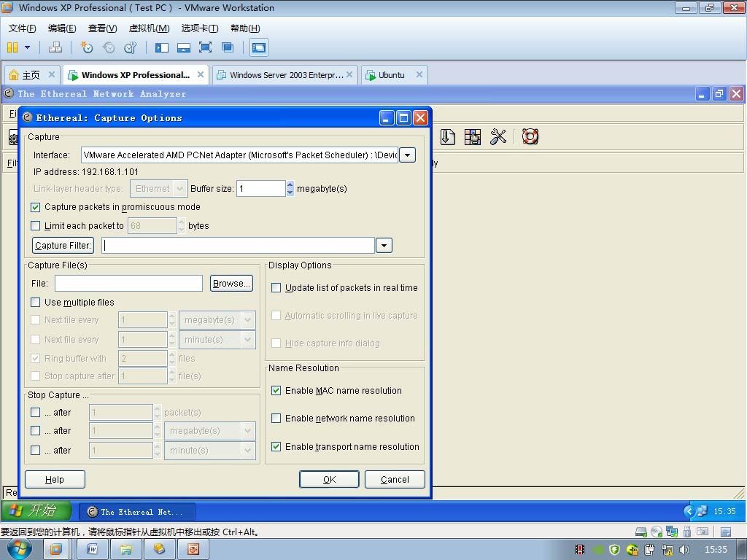
Task: Open the 选项卡(T) menu
Action: click(x=200, y=28)
